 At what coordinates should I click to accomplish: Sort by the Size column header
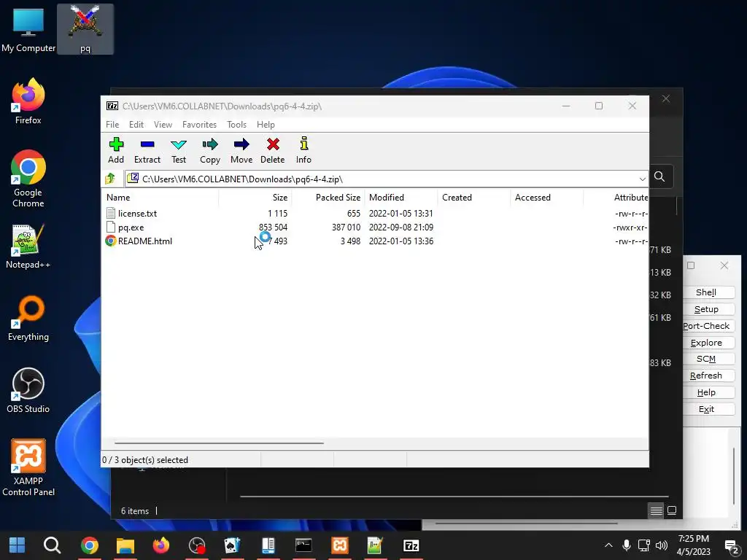255,197
